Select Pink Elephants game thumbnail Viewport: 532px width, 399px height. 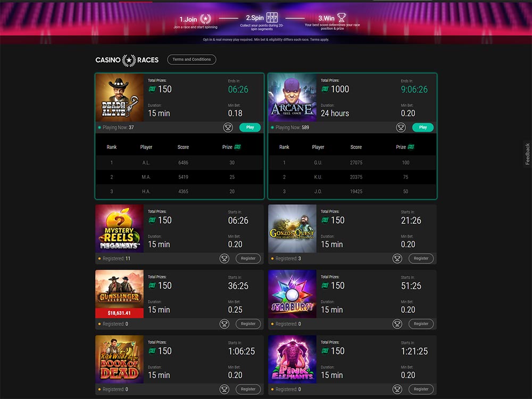pos(292,359)
